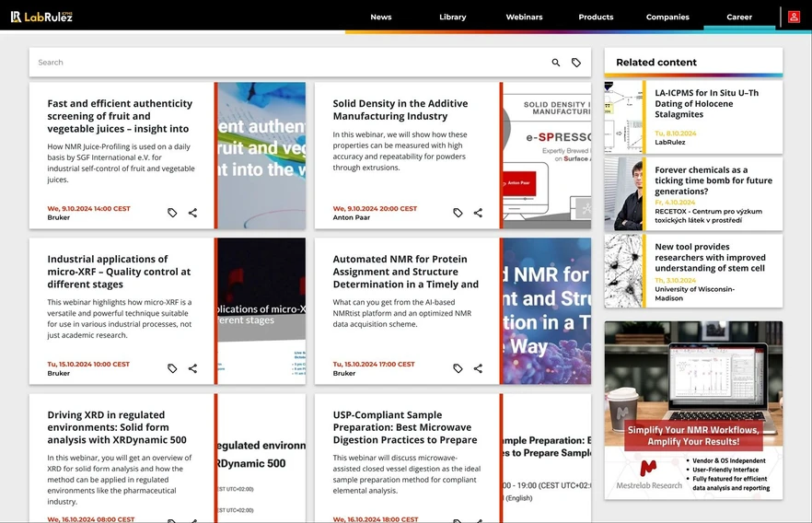Open the Products menu
This screenshot has width=812, height=523.
tap(596, 17)
